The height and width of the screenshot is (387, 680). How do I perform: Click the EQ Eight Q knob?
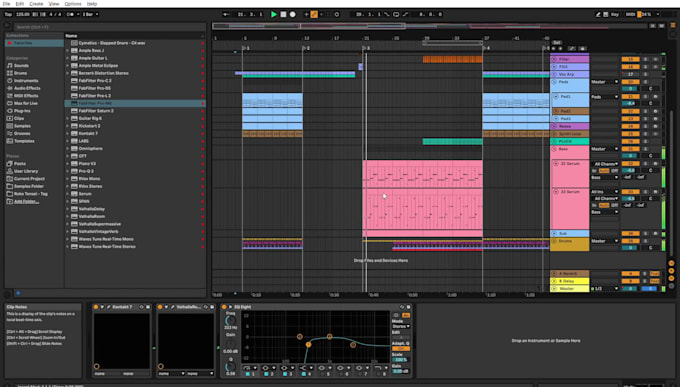[x=230, y=367]
